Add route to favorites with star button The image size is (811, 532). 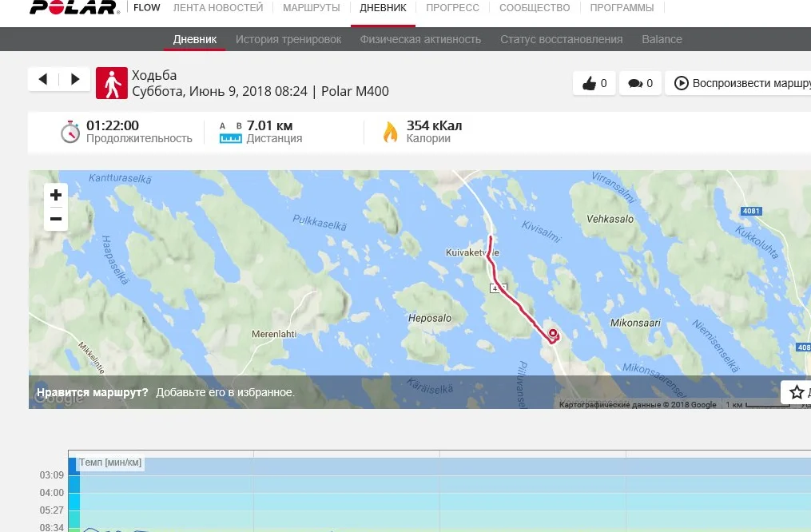point(796,392)
